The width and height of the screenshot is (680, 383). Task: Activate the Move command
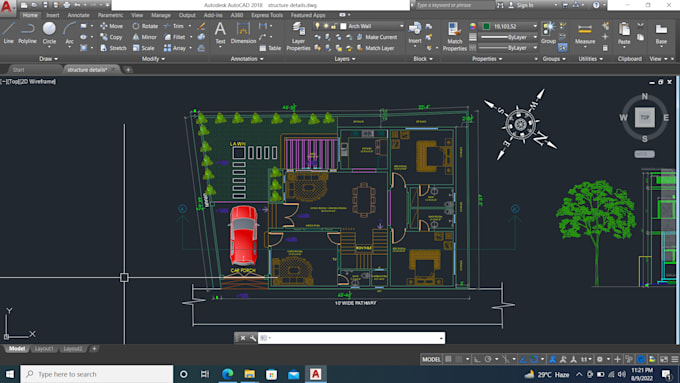[x=111, y=26]
